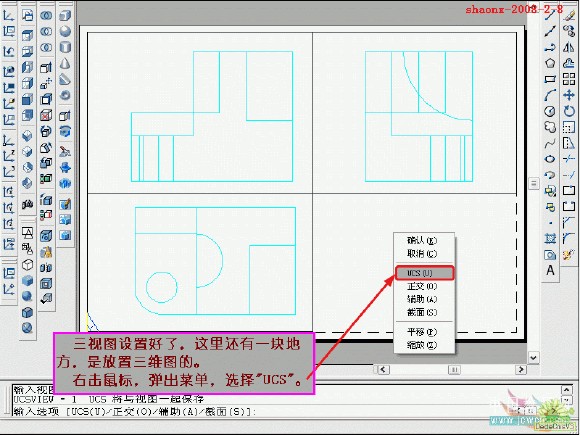Image resolution: width=580 pixels, height=435 pixels.
Task: Activate the Rectangle draw tool
Action: (550, 79)
